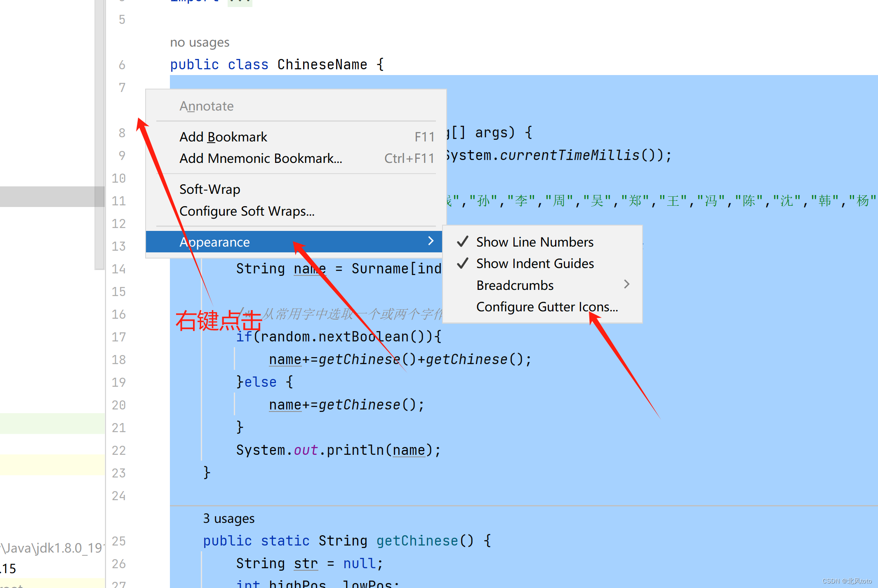Click currentTimeMillis call in code
Viewport: 878px width, 588px height.
click(569, 155)
